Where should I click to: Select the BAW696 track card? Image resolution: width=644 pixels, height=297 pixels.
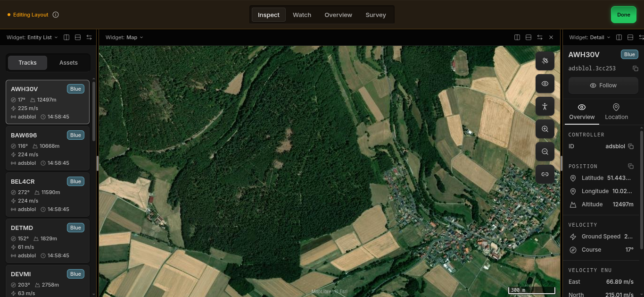47,148
